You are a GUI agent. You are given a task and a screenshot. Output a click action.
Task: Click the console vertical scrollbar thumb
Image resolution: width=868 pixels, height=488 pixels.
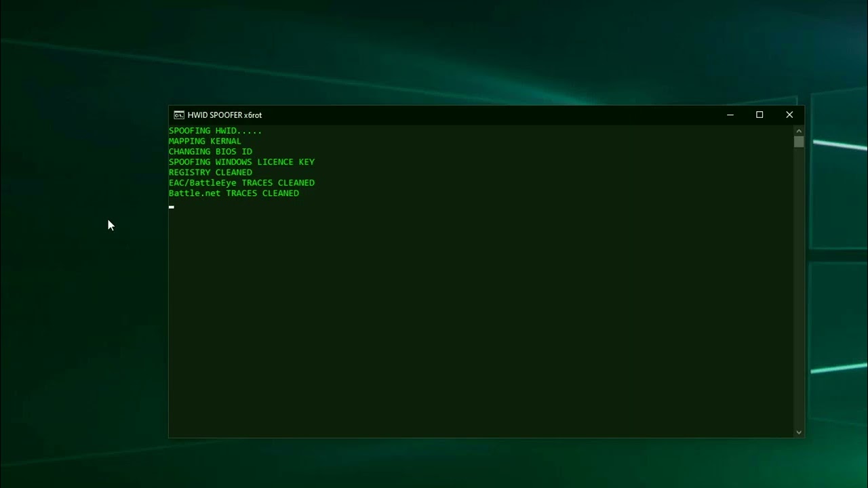(799, 142)
